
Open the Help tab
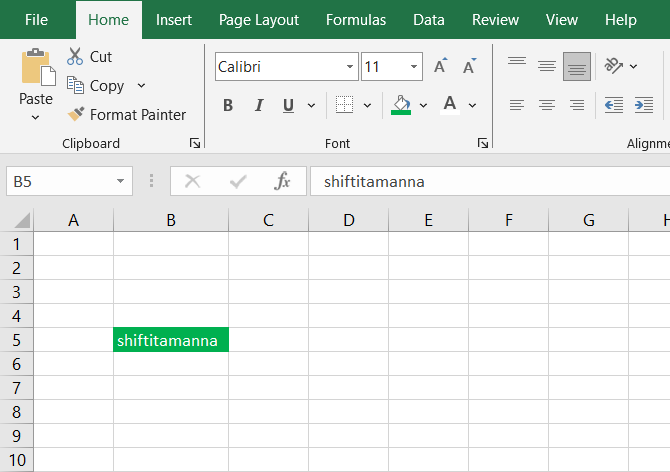620,20
